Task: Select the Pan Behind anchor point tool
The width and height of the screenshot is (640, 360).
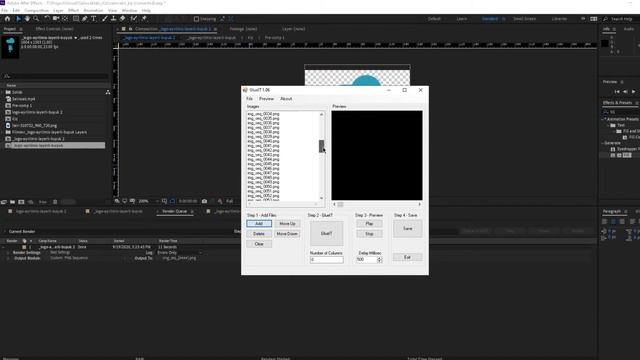Action: 65,19
